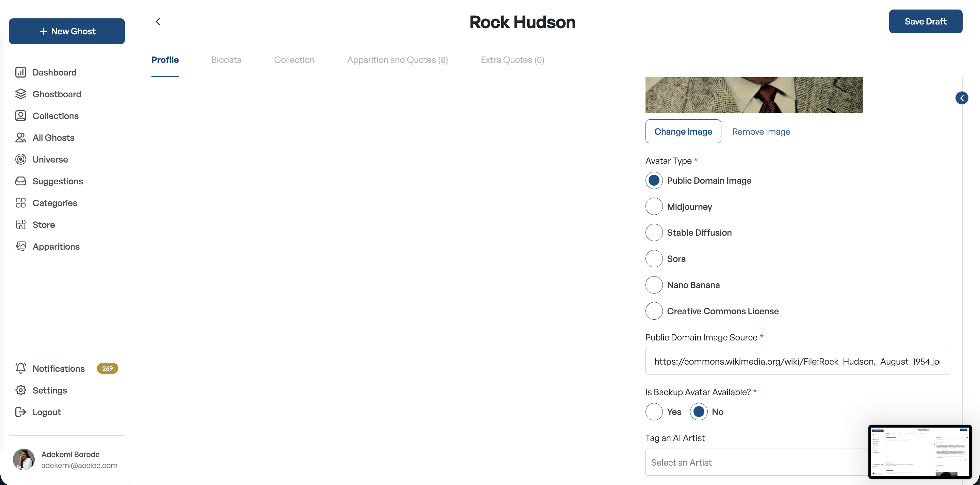
Task: Open the 269 notifications badge
Action: coord(107,368)
